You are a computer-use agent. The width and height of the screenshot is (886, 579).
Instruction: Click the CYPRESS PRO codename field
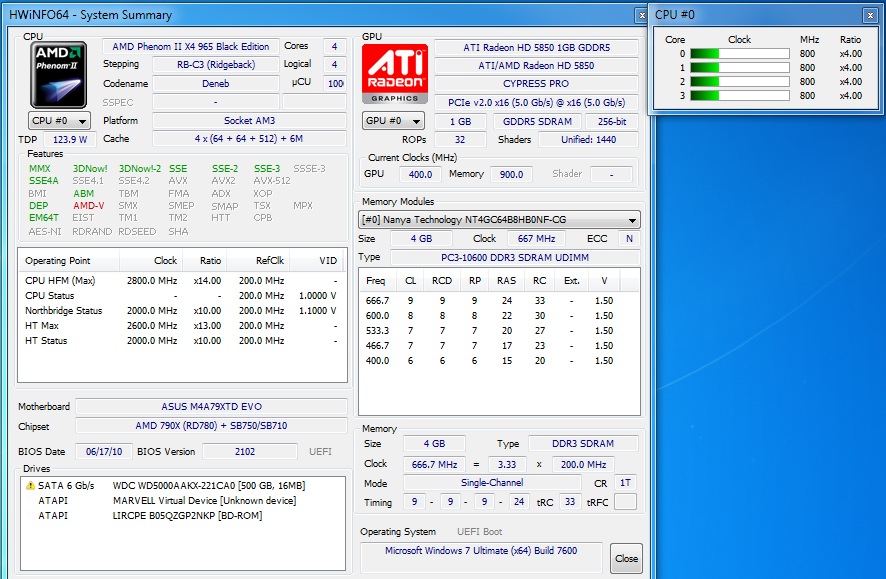point(536,84)
